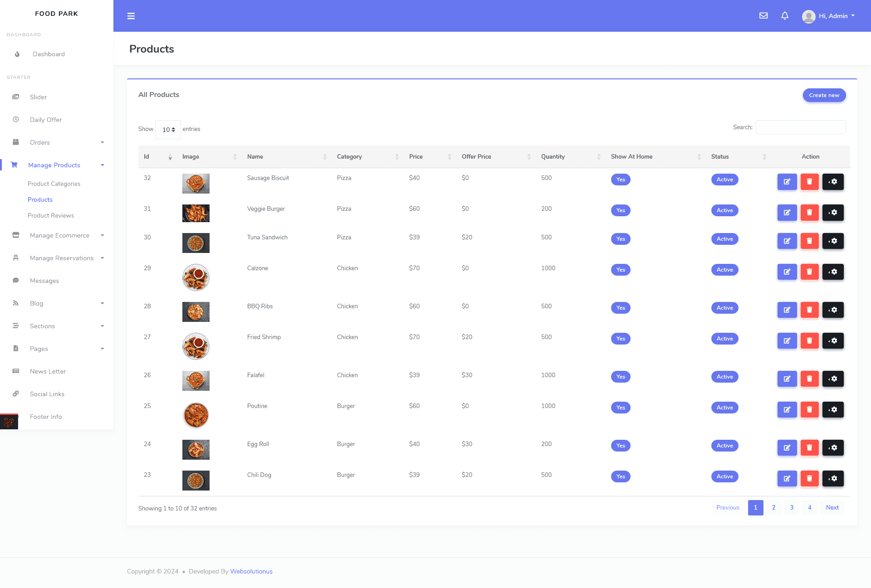Open the entries-per-page dropdown

pos(168,130)
